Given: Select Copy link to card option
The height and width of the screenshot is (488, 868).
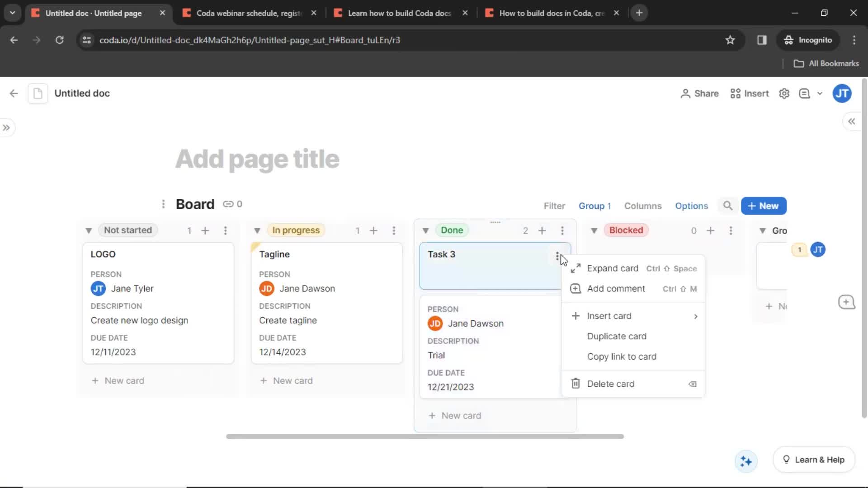Looking at the screenshot, I should 621,357.
